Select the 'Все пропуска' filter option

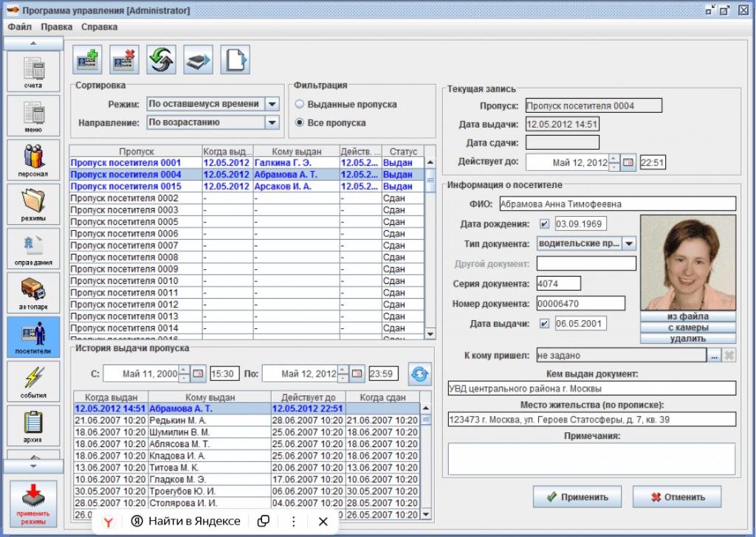pyautogui.click(x=300, y=122)
